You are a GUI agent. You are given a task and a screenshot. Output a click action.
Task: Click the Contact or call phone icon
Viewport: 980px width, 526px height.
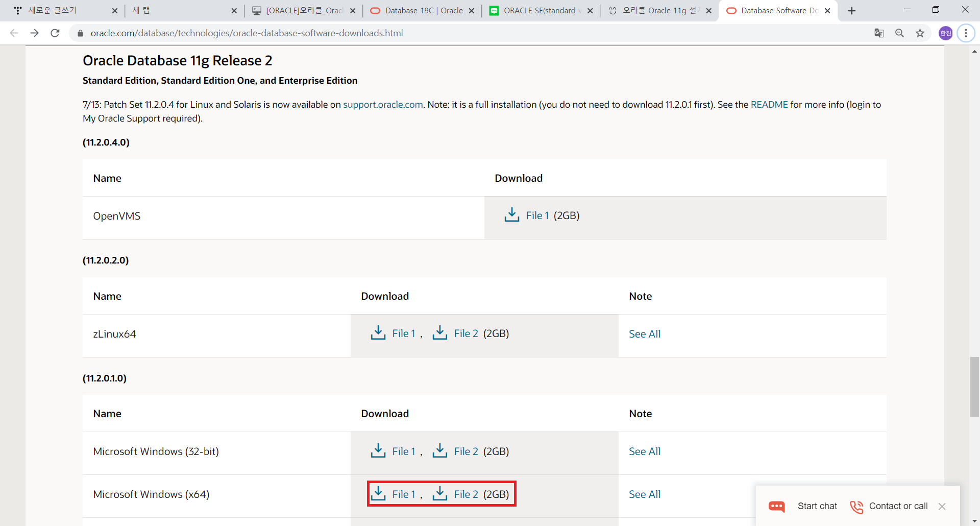coord(856,507)
